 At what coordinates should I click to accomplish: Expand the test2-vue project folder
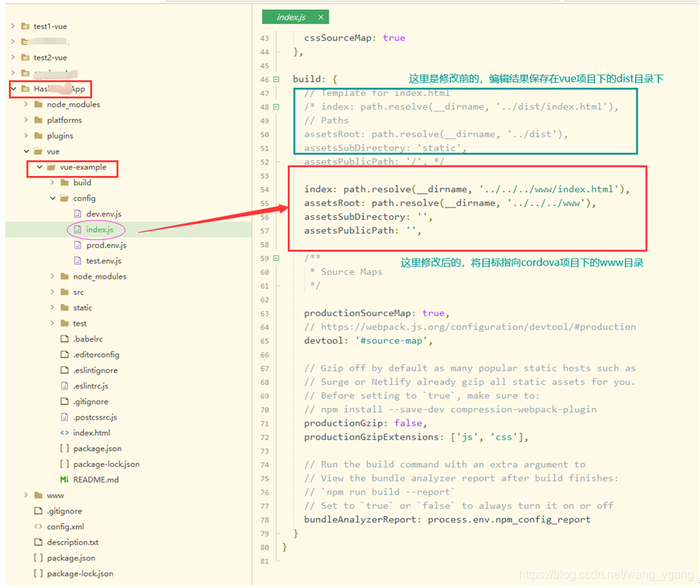13,57
